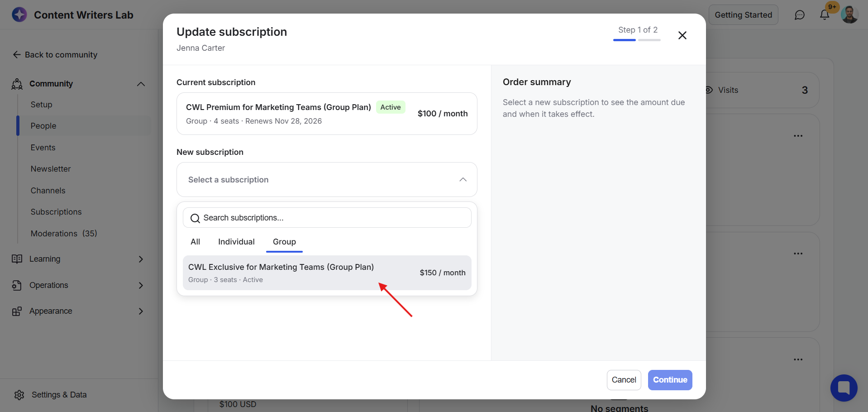Open the chat messages icon in header
This screenshot has height=412, width=868.
tap(800, 15)
